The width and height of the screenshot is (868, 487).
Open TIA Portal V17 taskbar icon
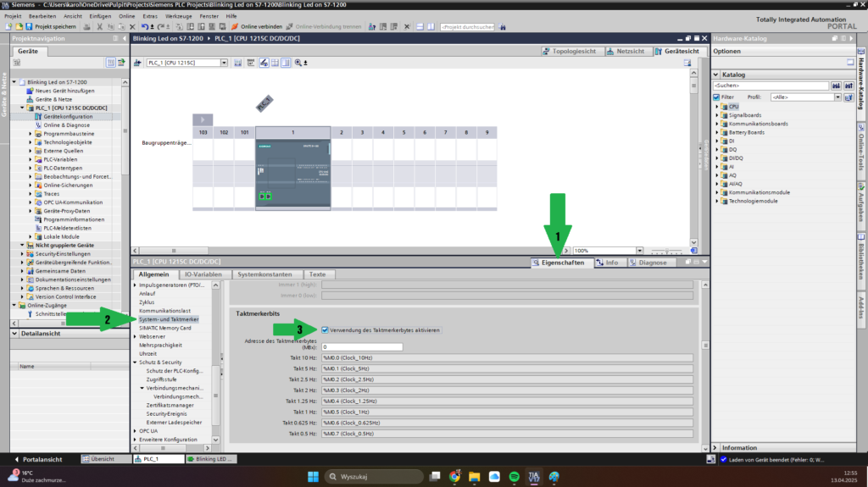pyautogui.click(x=534, y=477)
